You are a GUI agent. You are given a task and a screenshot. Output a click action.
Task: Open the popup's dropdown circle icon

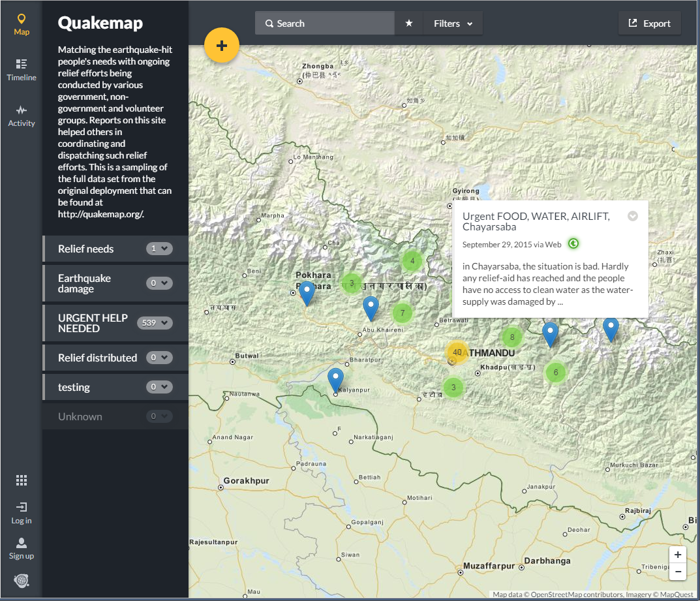coord(633,216)
